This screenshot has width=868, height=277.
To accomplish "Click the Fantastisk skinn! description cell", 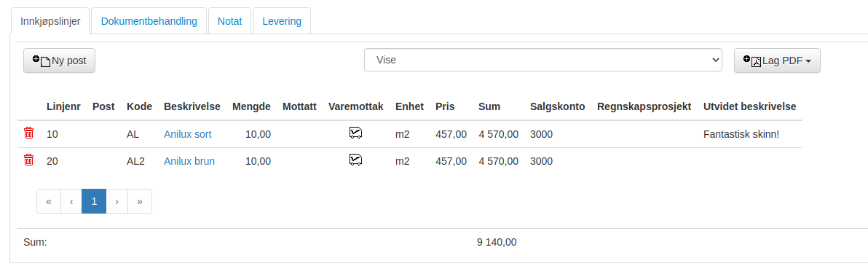I will pyautogui.click(x=741, y=134).
